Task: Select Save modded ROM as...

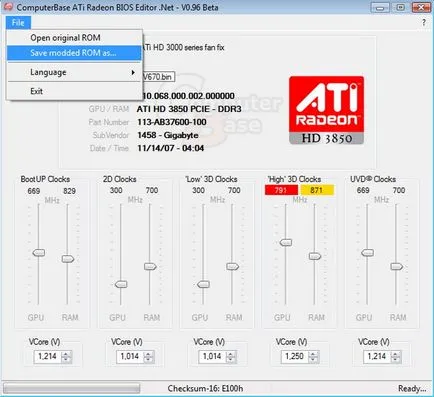Action: tap(75, 53)
